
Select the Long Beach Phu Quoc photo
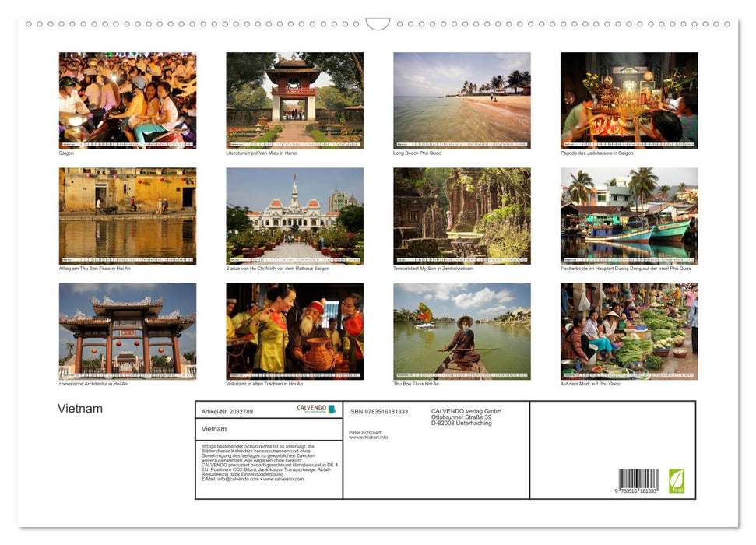(x=462, y=100)
